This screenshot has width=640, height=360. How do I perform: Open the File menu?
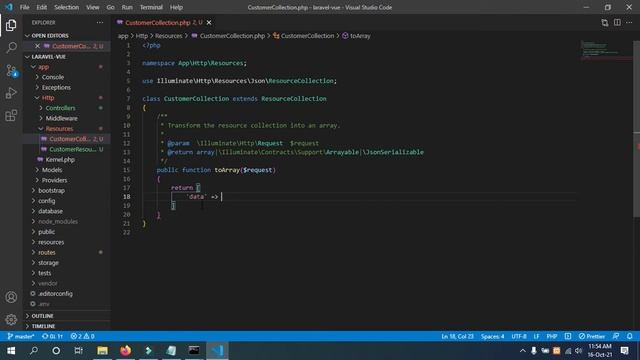point(24,7)
